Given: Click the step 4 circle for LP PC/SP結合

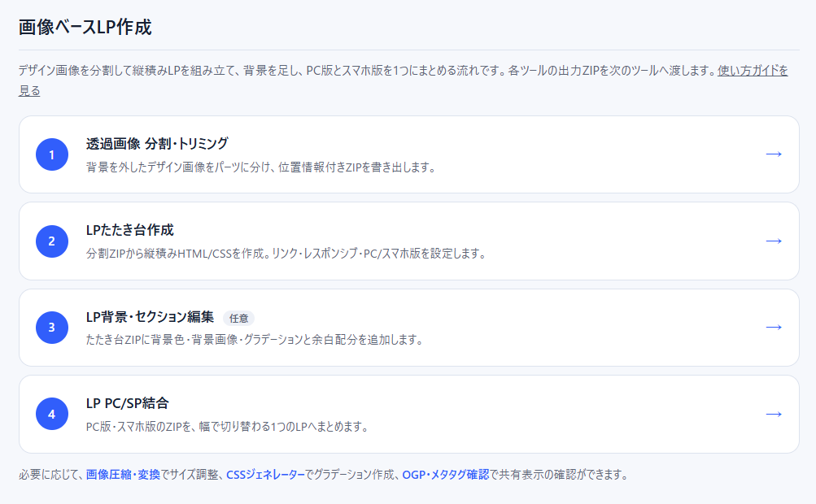Looking at the screenshot, I should click(52, 414).
